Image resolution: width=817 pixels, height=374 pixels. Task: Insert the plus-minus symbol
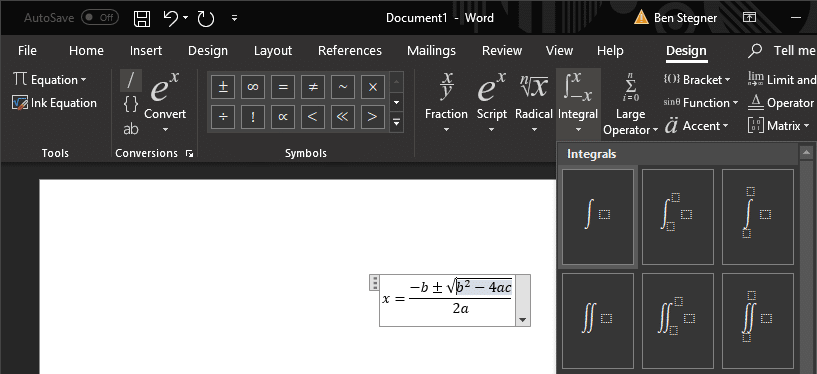[x=223, y=87]
